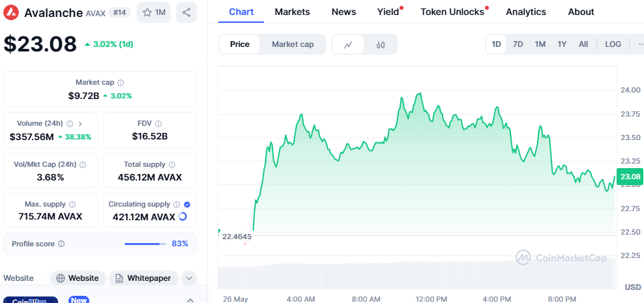Click the chart's more options ellipsis
Image resolution: width=644 pixels, height=303 pixels.
click(640, 44)
